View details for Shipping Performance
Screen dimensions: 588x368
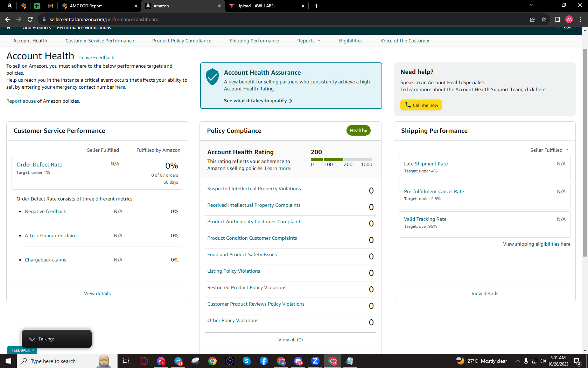pyautogui.click(x=485, y=293)
